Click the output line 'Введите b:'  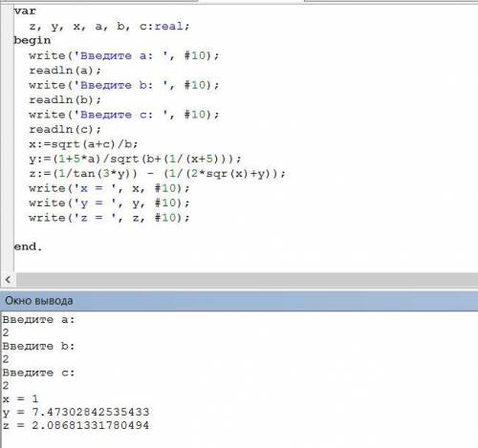point(38,346)
